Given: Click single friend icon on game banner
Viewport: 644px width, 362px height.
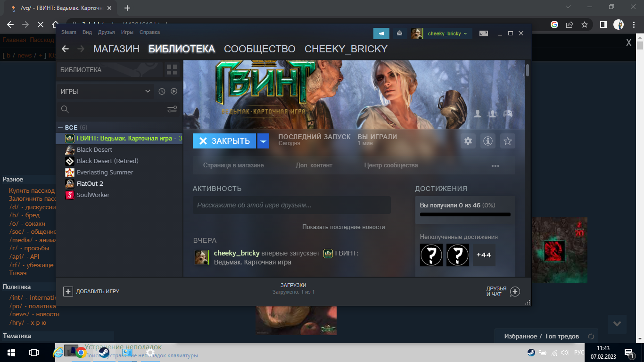Looking at the screenshot, I should click(478, 114).
